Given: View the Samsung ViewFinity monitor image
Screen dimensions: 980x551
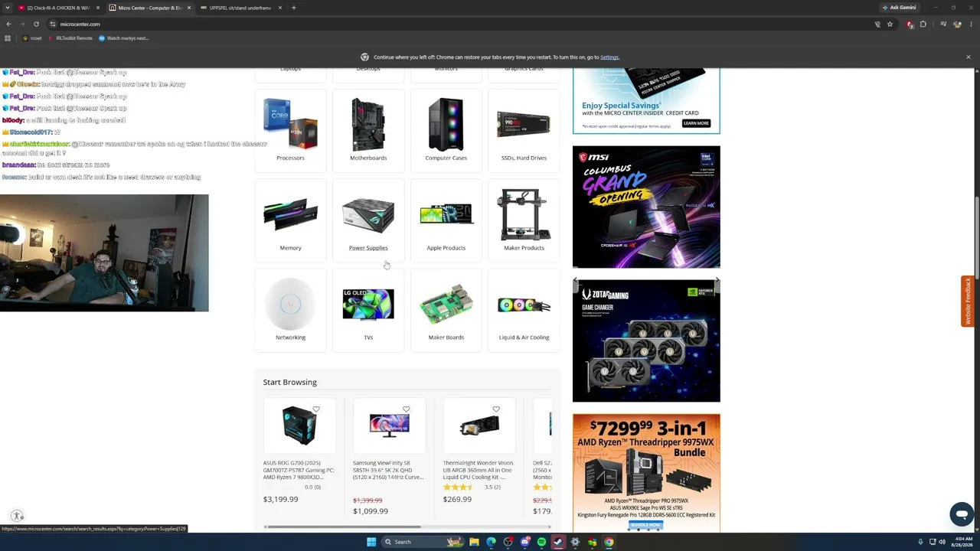Looking at the screenshot, I should 388,426.
